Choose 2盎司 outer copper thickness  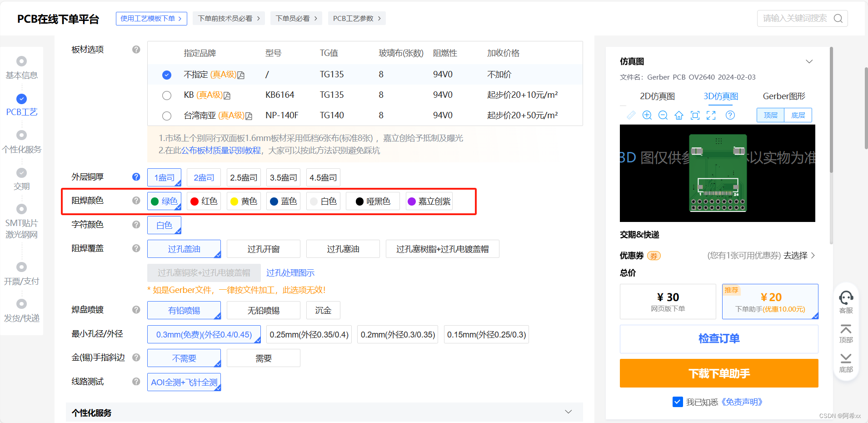coord(204,177)
